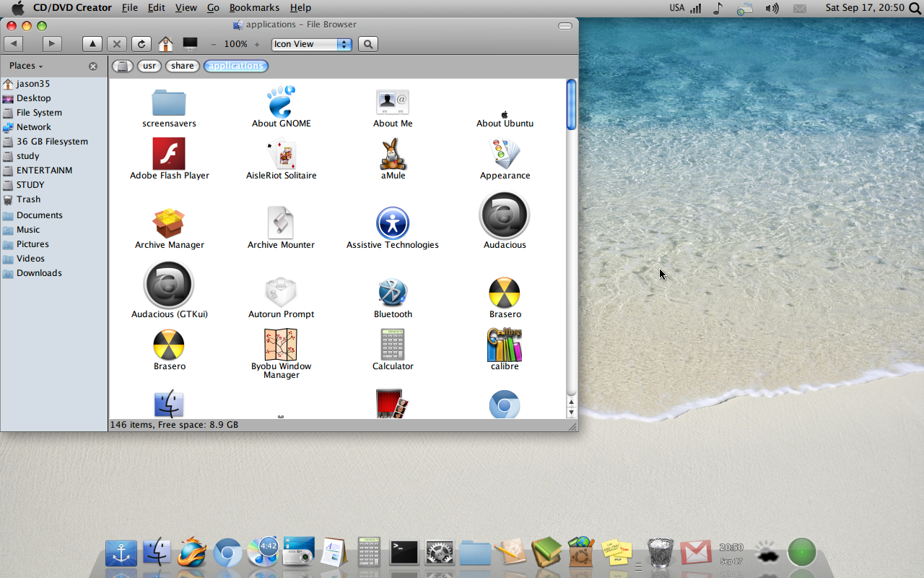Click the applications path button

coord(236,66)
